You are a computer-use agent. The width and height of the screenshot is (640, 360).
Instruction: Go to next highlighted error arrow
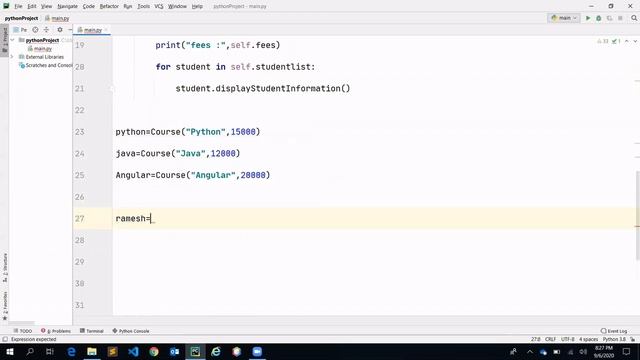[x=635, y=41]
